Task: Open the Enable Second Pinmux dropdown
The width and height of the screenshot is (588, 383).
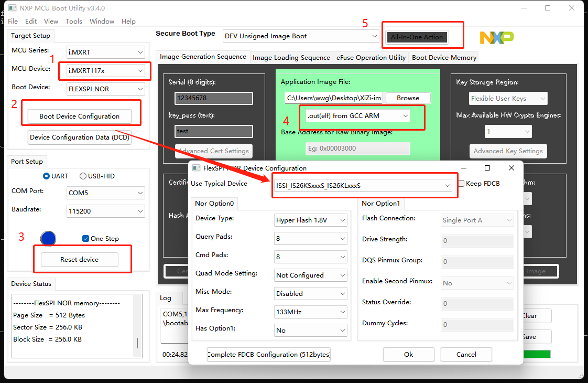Action: click(477, 283)
